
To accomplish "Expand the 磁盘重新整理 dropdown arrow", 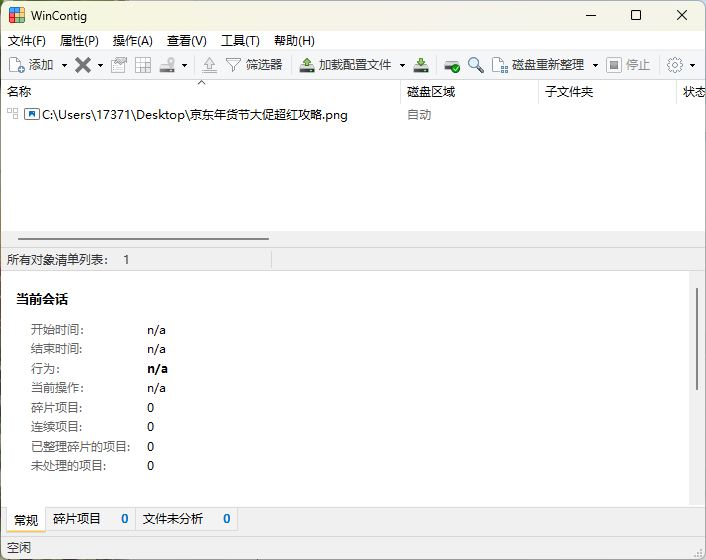I will pos(595,65).
